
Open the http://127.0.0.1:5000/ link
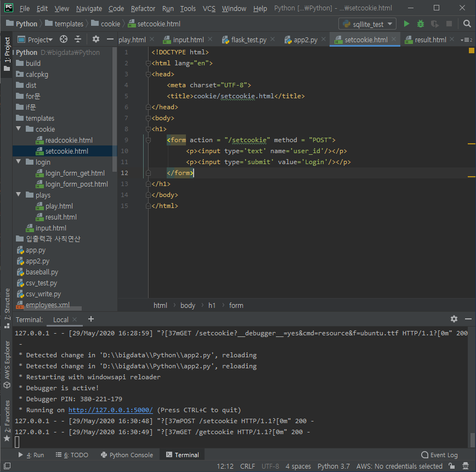coord(111,410)
